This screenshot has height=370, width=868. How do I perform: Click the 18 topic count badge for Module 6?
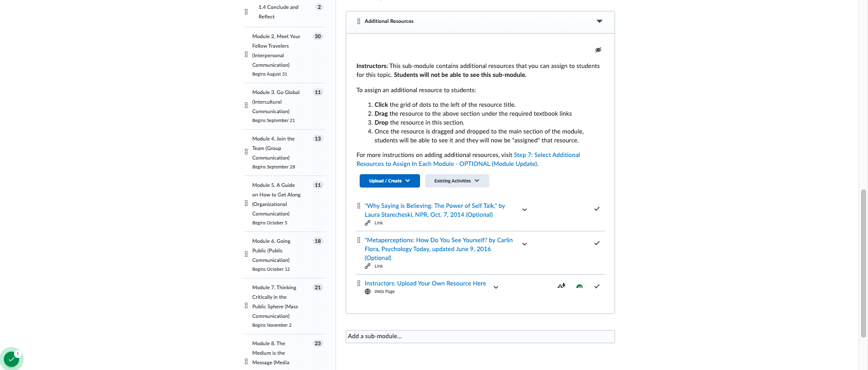pyautogui.click(x=318, y=241)
